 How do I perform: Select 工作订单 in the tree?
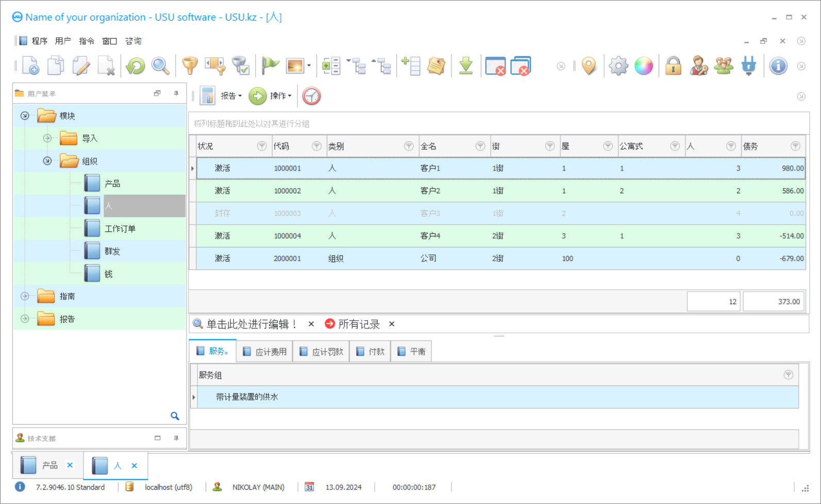(x=120, y=229)
